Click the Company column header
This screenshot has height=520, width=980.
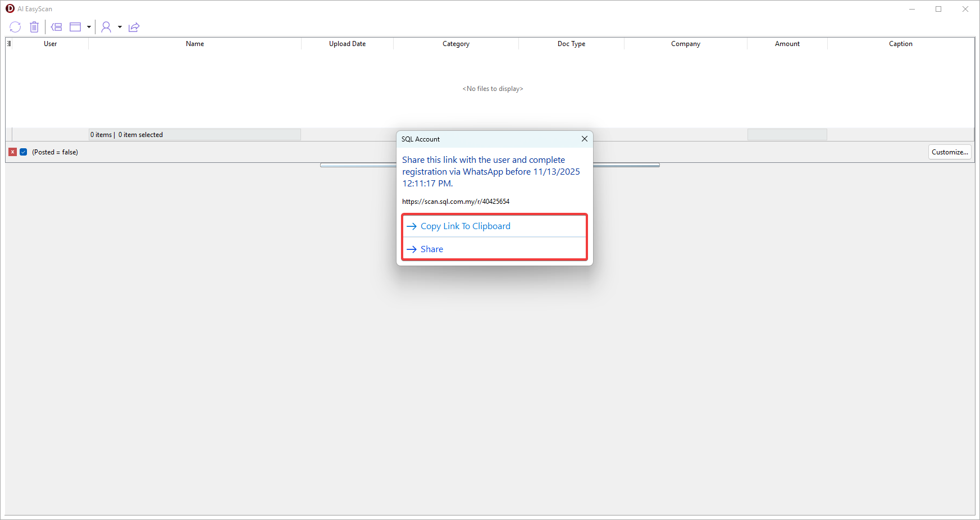(685, 44)
